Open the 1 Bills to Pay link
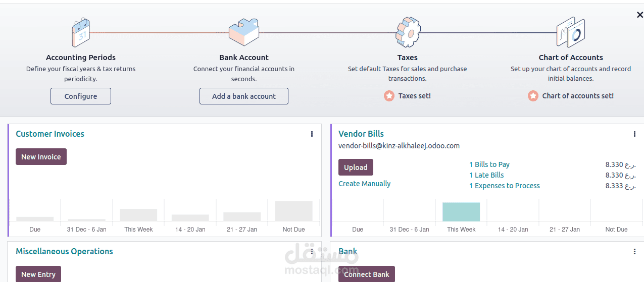The width and height of the screenshot is (644, 282). (x=489, y=164)
